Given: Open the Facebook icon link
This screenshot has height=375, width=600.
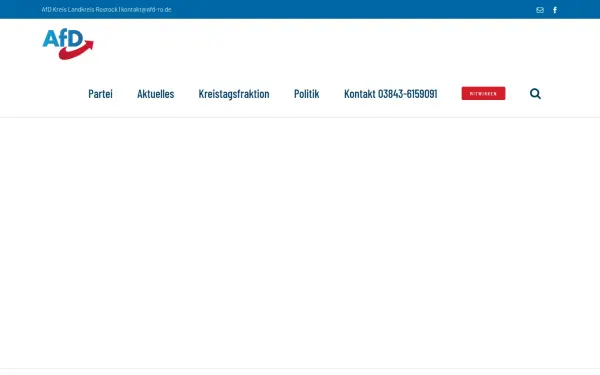Looking at the screenshot, I should 555,10.
